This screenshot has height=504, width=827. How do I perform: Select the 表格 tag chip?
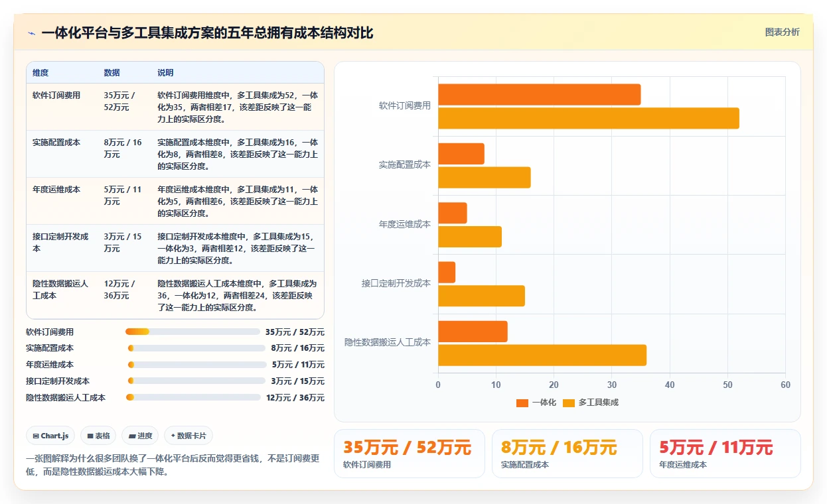click(98, 436)
